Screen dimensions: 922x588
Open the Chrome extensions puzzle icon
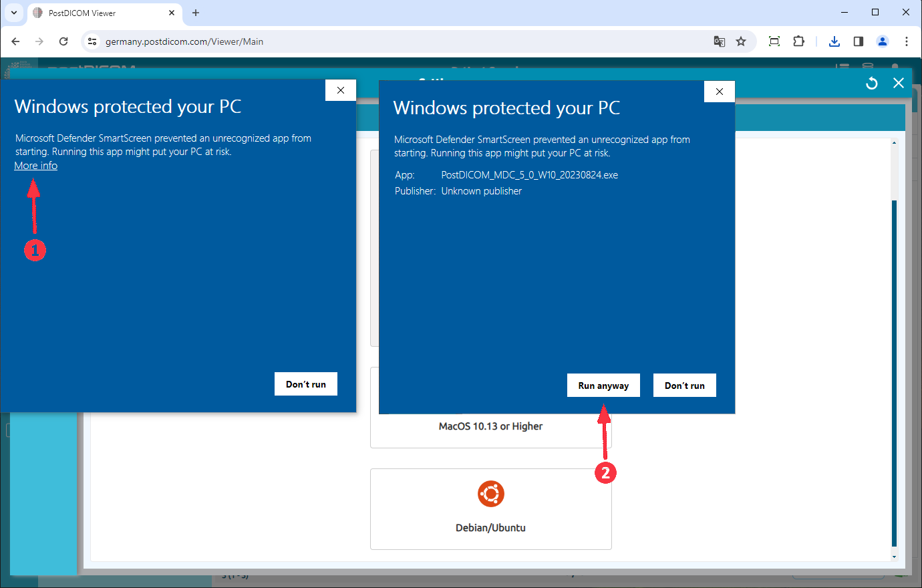coord(799,41)
